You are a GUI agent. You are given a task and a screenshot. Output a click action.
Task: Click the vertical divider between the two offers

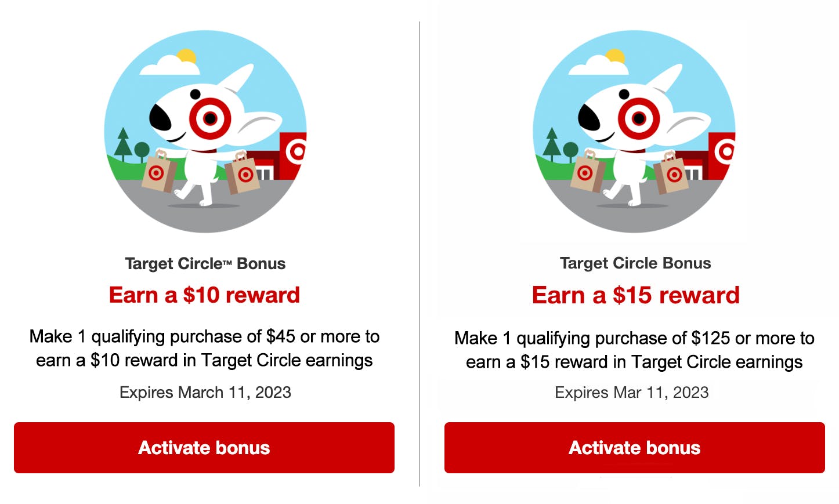420,249
